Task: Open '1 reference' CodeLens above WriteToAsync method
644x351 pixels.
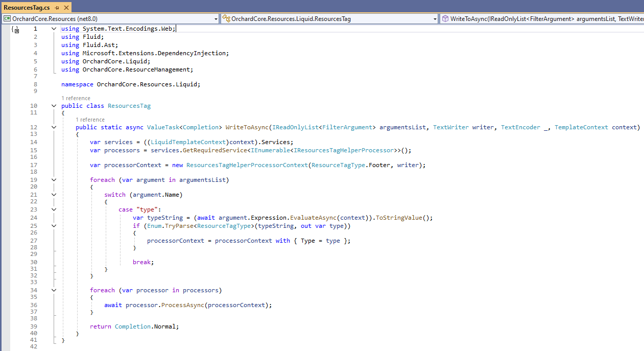Action: tap(90, 120)
